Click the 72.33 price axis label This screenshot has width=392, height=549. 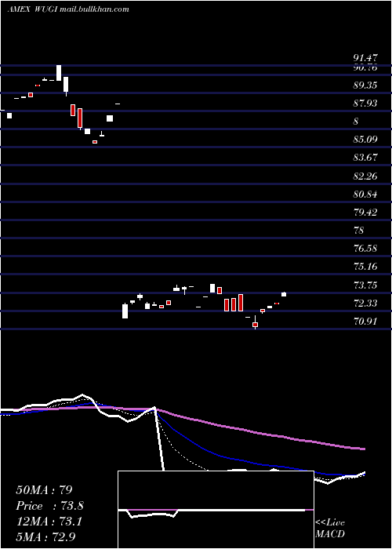click(365, 303)
